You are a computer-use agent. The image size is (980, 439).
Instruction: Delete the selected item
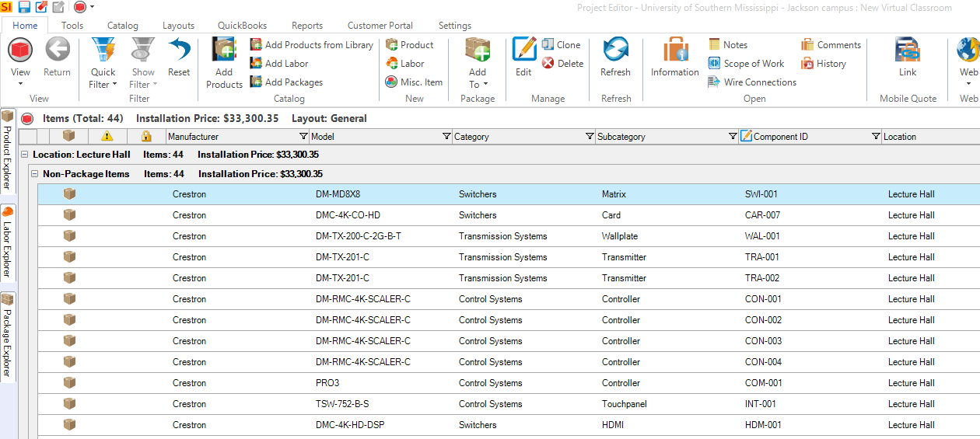562,64
